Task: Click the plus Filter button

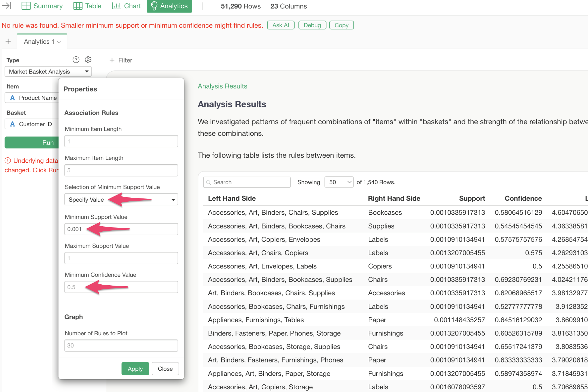Action: tap(121, 60)
